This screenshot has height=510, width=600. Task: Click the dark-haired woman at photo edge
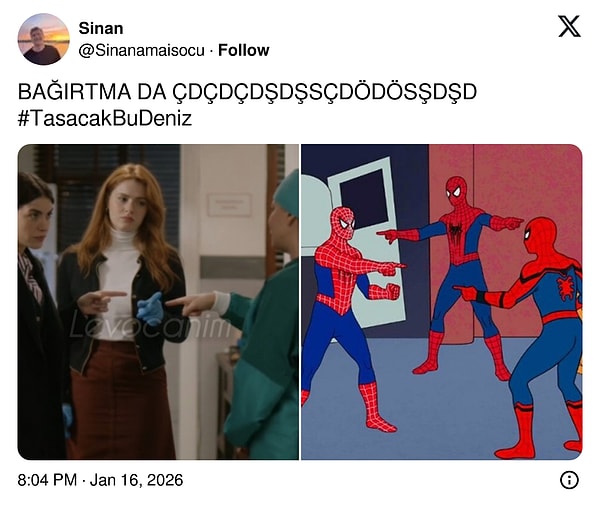[x=38, y=314]
